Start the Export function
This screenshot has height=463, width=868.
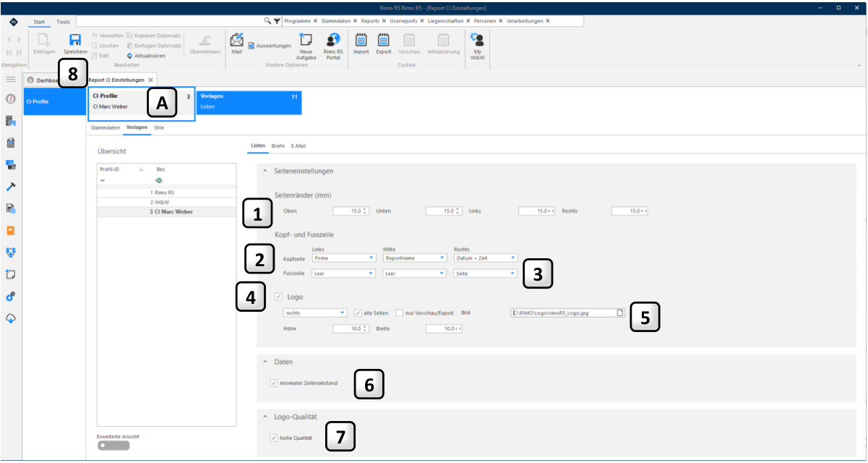tap(384, 43)
